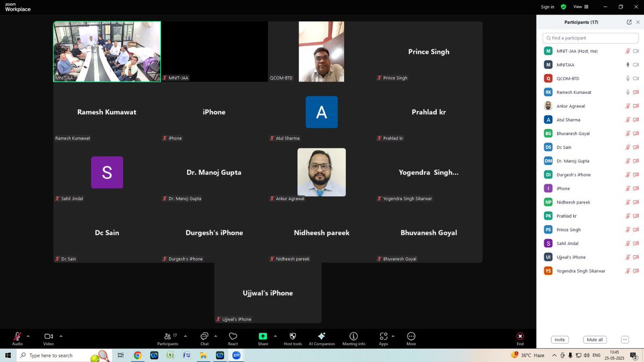Image resolution: width=644 pixels, height=362 pixels.
Task: Click Sahil Jindal's purple S avatar in list
Action: pos(548,243)
